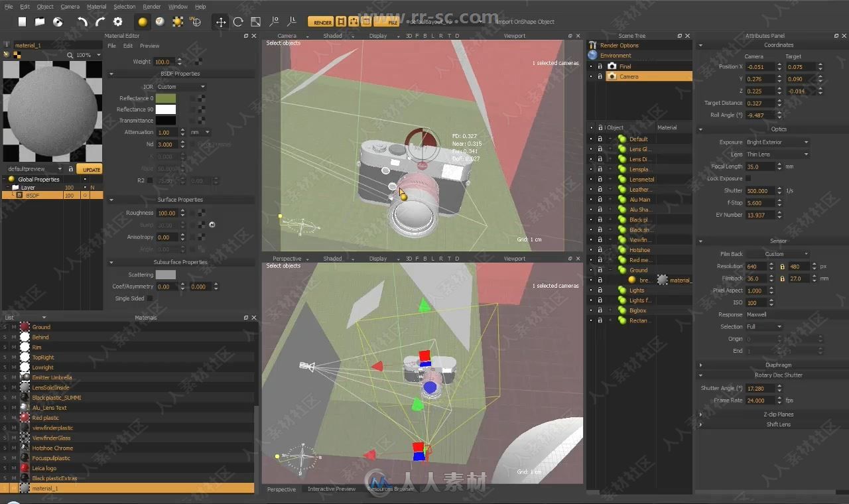Image resolution: width=849 pixels, height=504 pixels.
Task: Select the Move tool crosshair icon
Action: [221, 22]
